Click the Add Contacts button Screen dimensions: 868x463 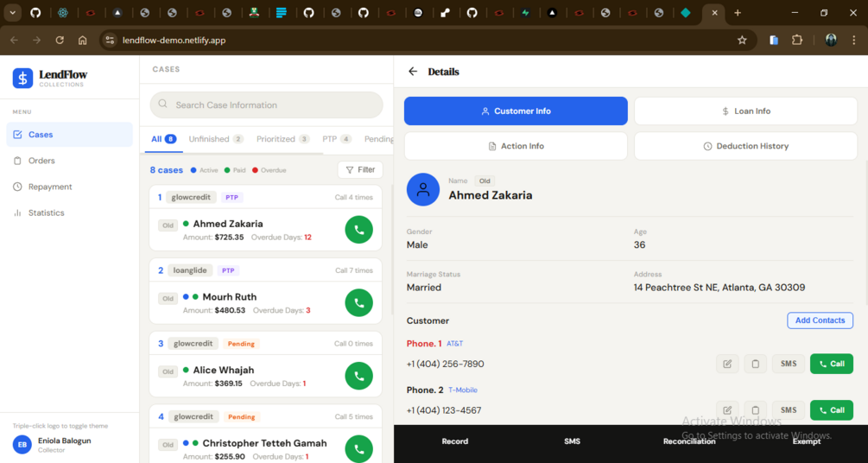820,320
